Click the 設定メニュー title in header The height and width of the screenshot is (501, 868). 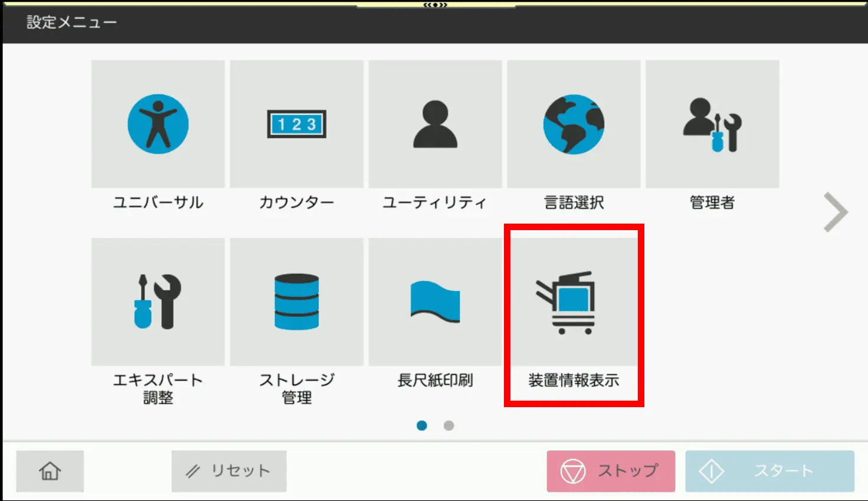(x=71, y=22)
